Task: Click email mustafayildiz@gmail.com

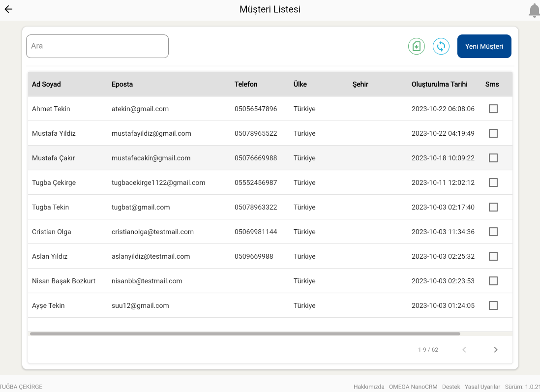Action: point(151,133)
